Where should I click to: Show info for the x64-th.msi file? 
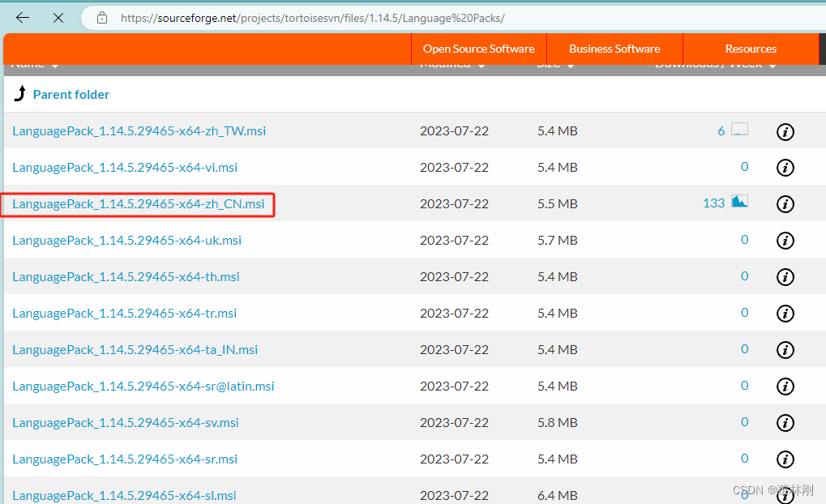(x=785, y=276)
